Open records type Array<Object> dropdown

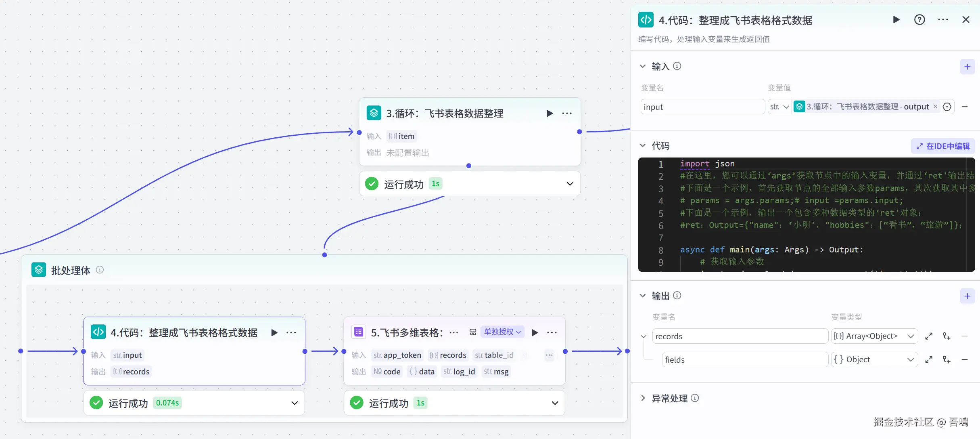point(874,336)
